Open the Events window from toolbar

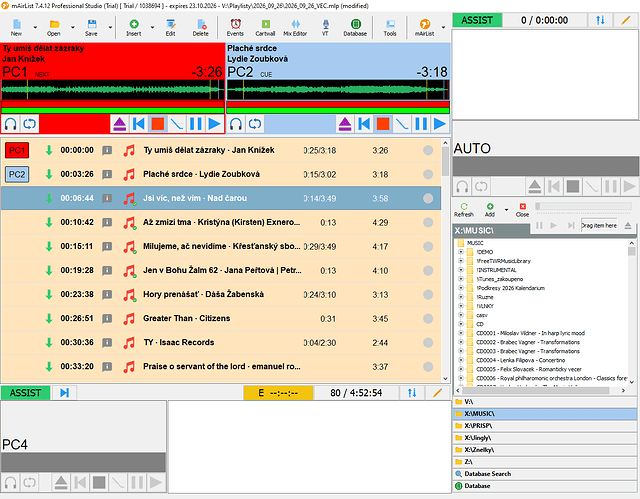coord(235,27)
